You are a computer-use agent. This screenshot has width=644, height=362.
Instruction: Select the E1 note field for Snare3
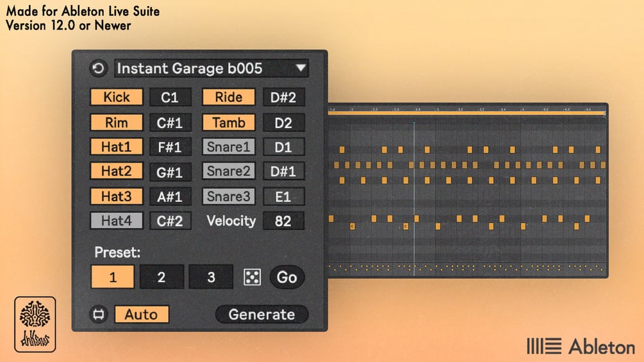click(x=283, y=196)
